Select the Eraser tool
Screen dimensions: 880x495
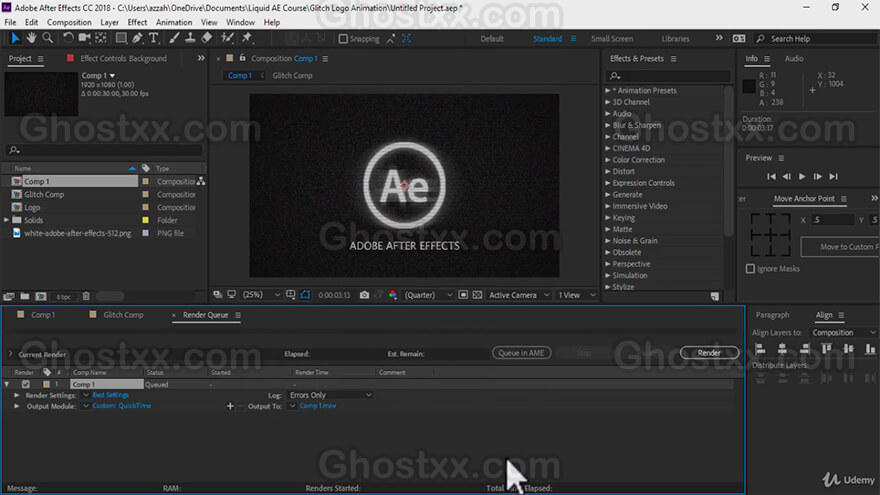tap(207, 38)
